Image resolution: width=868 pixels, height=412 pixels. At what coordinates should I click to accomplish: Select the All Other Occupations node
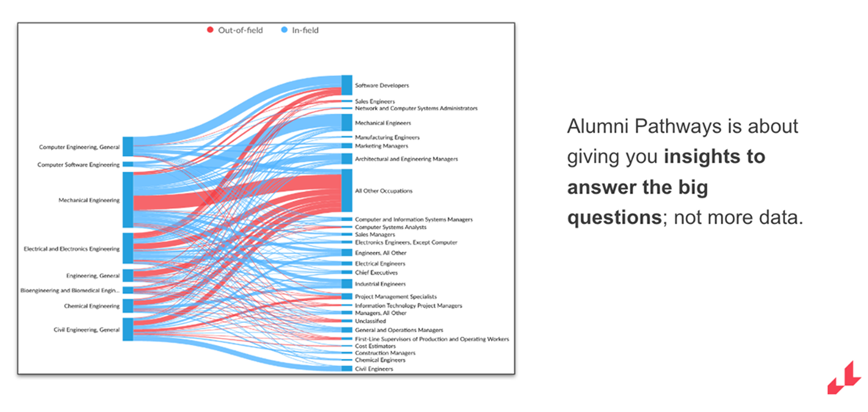coord(347,190)
